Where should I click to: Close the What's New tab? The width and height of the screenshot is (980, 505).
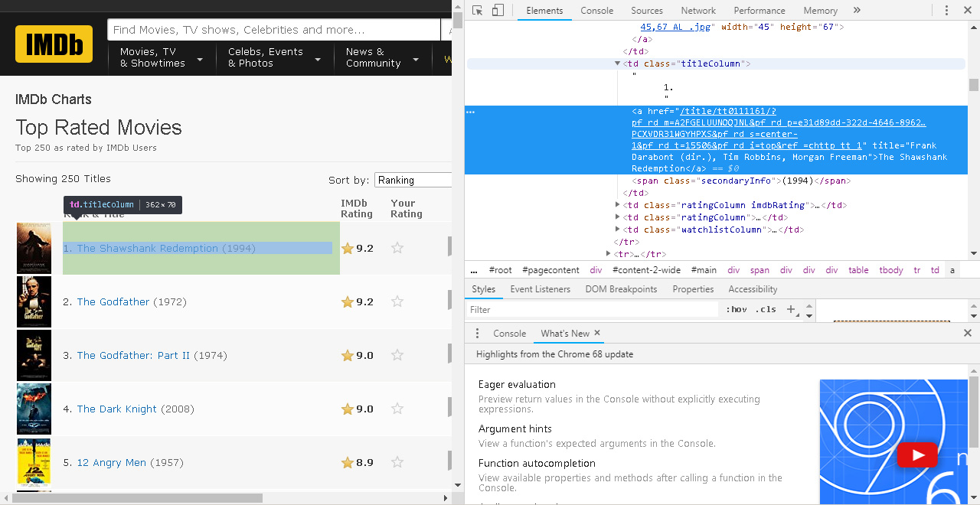coord(597,333)
